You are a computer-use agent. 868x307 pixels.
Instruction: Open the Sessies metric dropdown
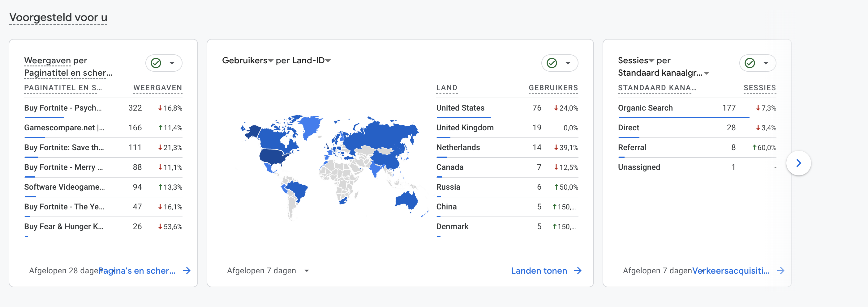coord(636,61)
